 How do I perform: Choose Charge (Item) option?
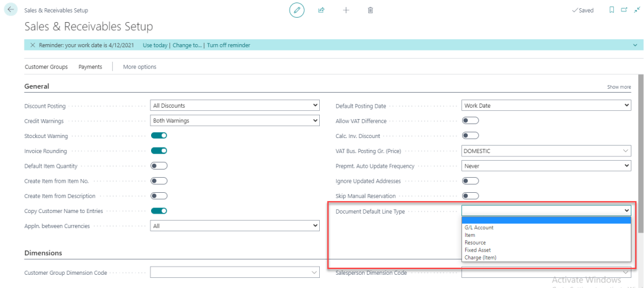(480, 257)
